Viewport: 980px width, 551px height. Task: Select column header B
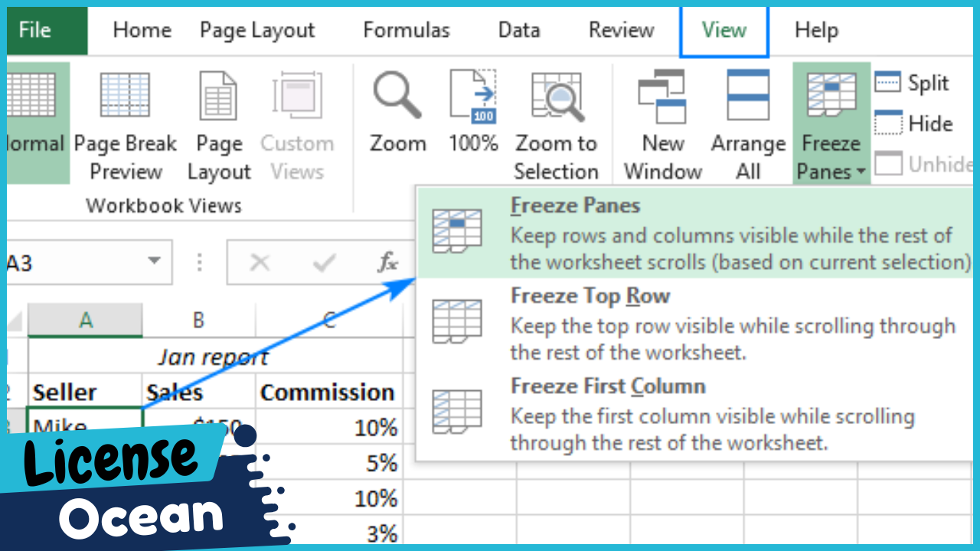point(198,319)
